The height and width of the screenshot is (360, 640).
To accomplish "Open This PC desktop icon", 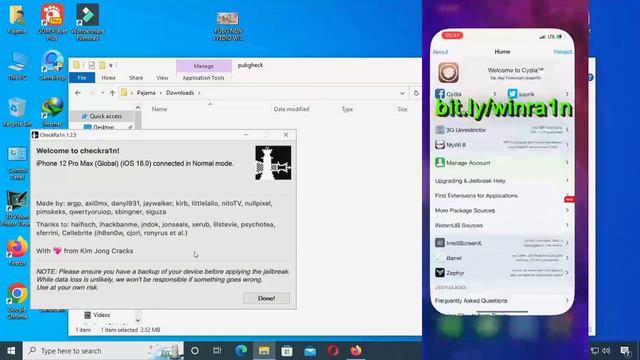I will 17,65.
